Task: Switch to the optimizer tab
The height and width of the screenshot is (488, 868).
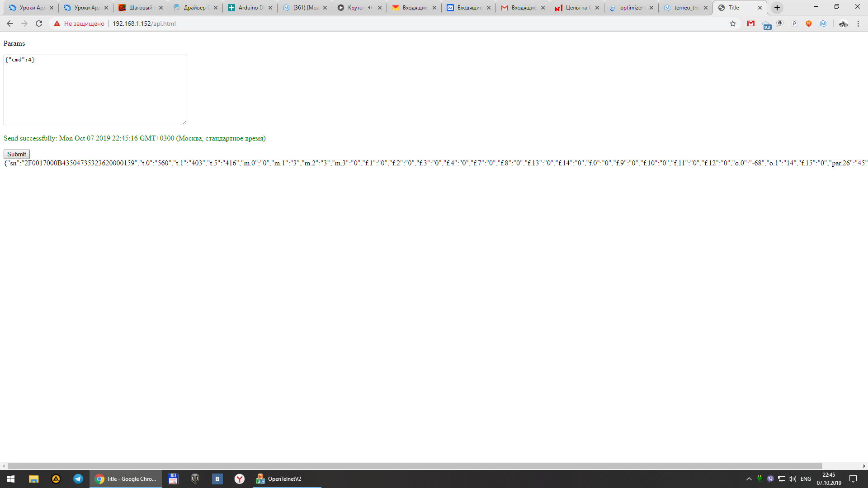Action: click(630, 8)
